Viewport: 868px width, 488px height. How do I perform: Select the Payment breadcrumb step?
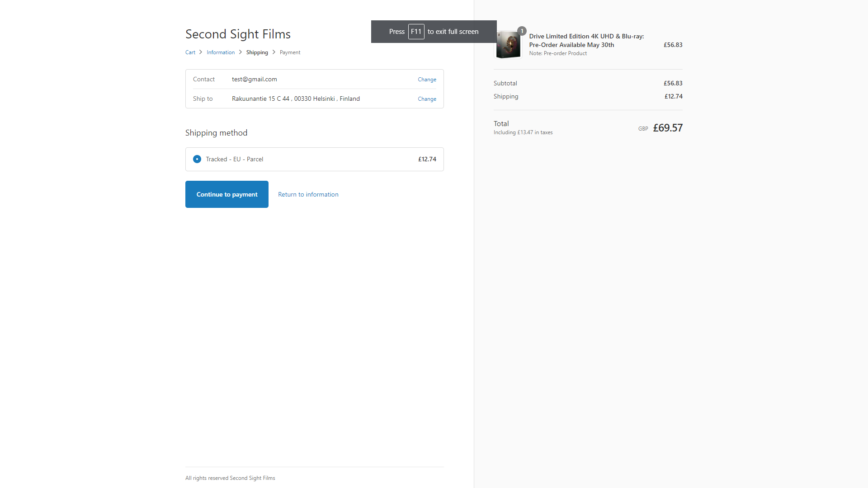[x=290, y=52]
